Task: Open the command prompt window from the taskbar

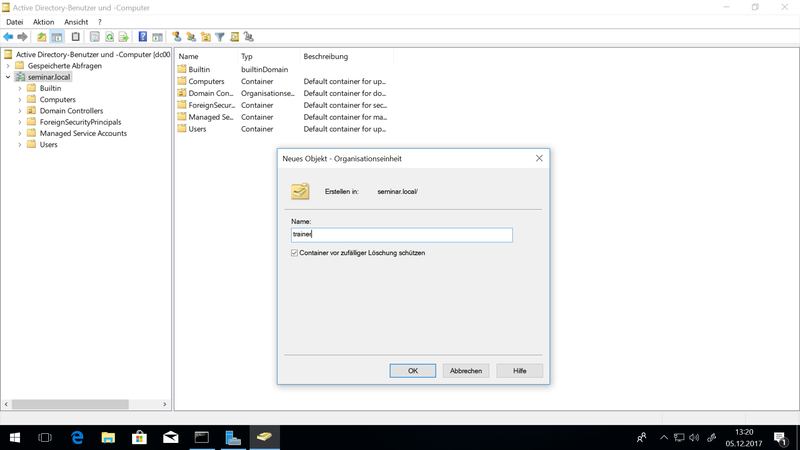Action: [x=202, y=438]
